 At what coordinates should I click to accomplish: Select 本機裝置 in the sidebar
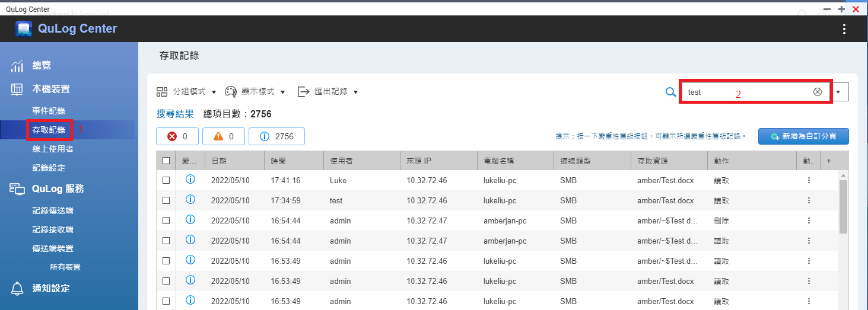coord(51,89)
